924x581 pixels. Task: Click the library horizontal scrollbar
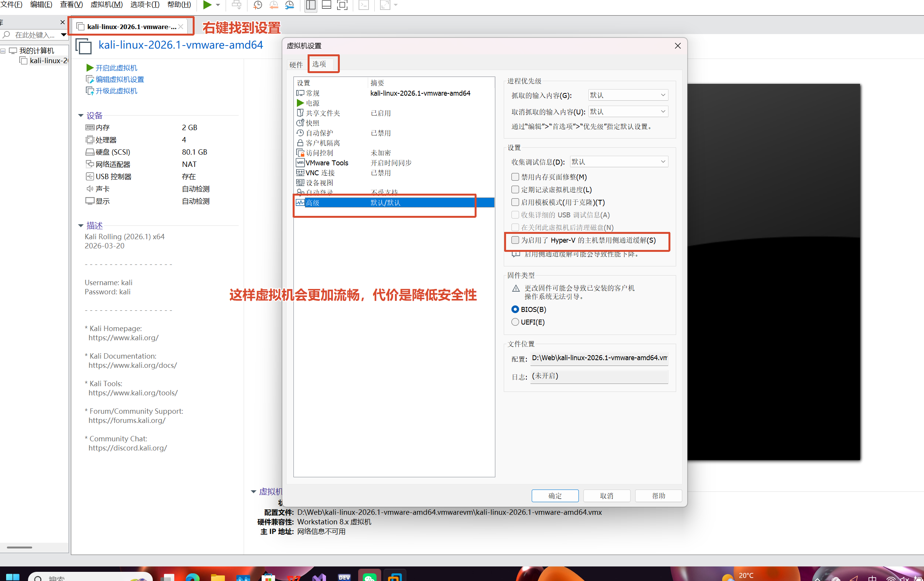pos(19,547)
